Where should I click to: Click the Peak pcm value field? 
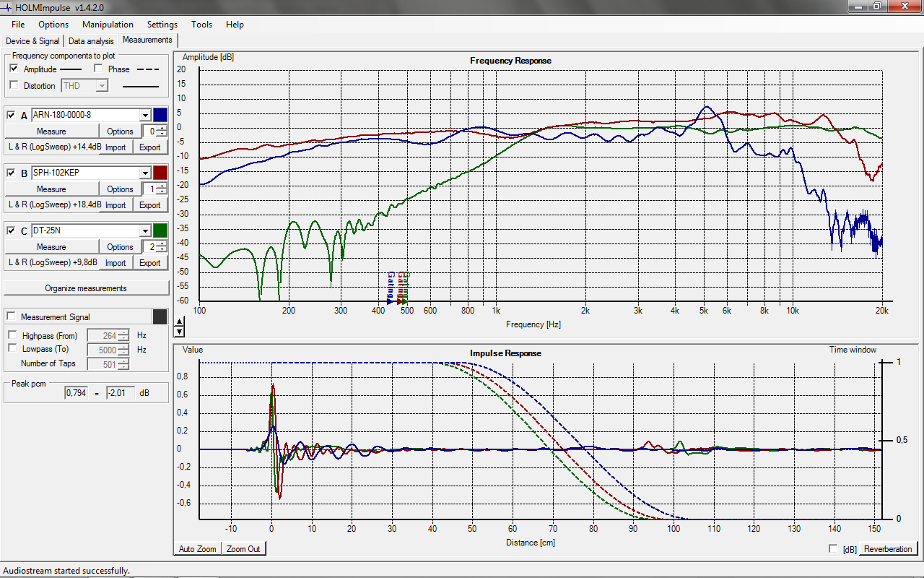(76, 393)
